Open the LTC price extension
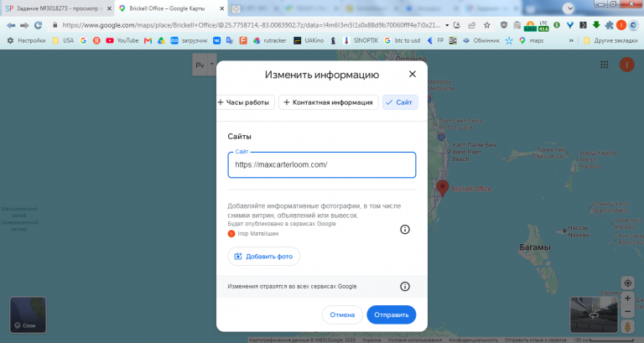Viewport: 644px width, 343px height. (543, 26)
